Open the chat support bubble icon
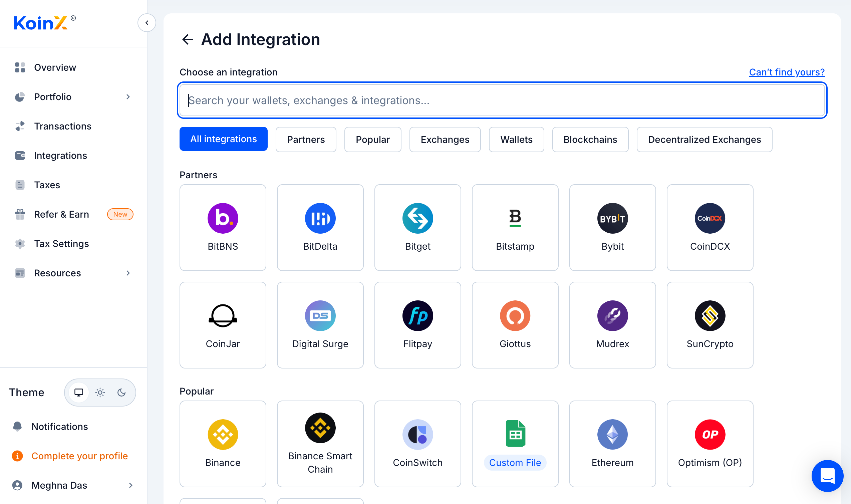 [827, 476]
